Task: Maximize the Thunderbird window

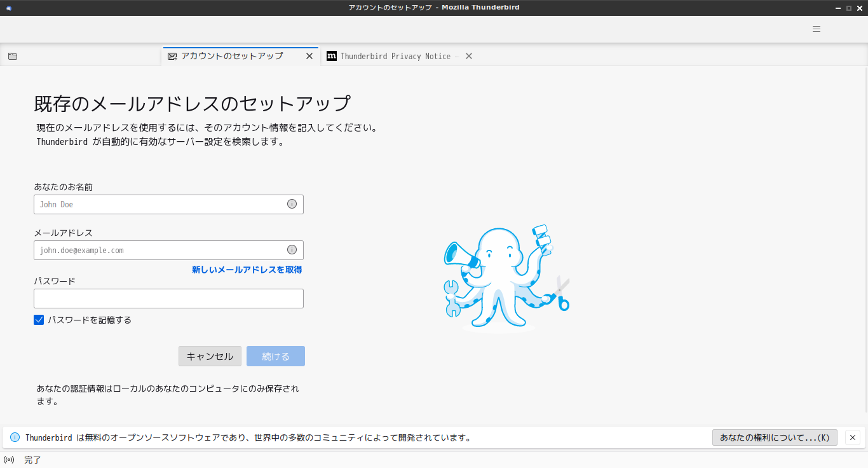Action: click(849, 8)
